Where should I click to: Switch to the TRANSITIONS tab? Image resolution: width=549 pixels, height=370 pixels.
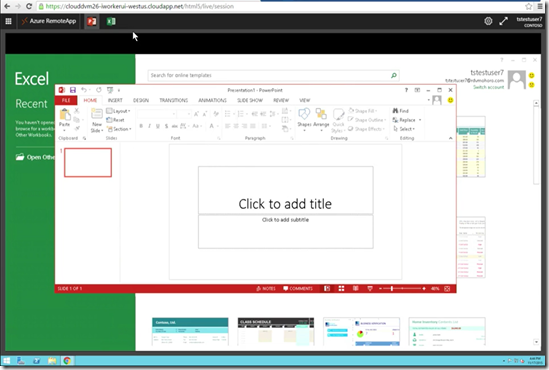(x=174, y=100)
